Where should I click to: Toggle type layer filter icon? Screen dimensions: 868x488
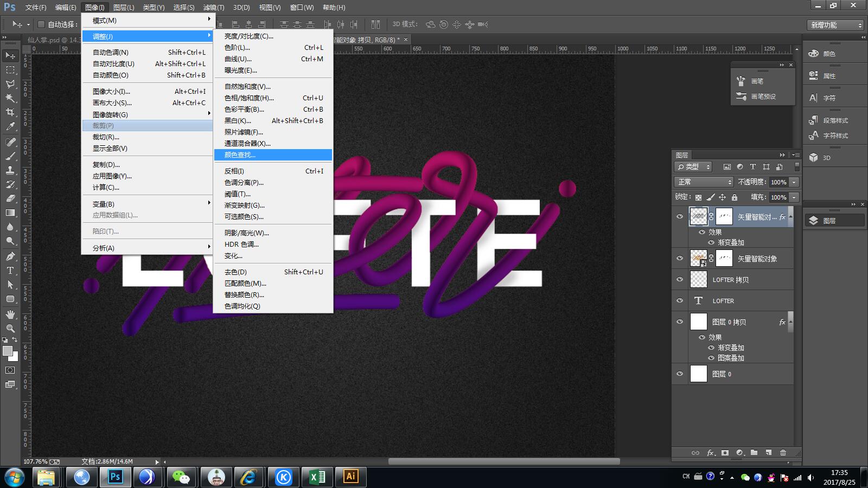click(753, 167)
